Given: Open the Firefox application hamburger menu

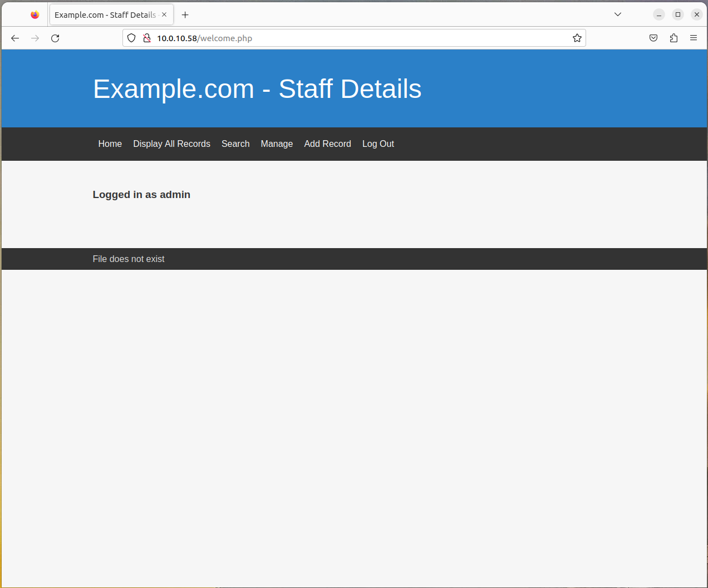Looking at the screenshot, I should coord(694,38).
